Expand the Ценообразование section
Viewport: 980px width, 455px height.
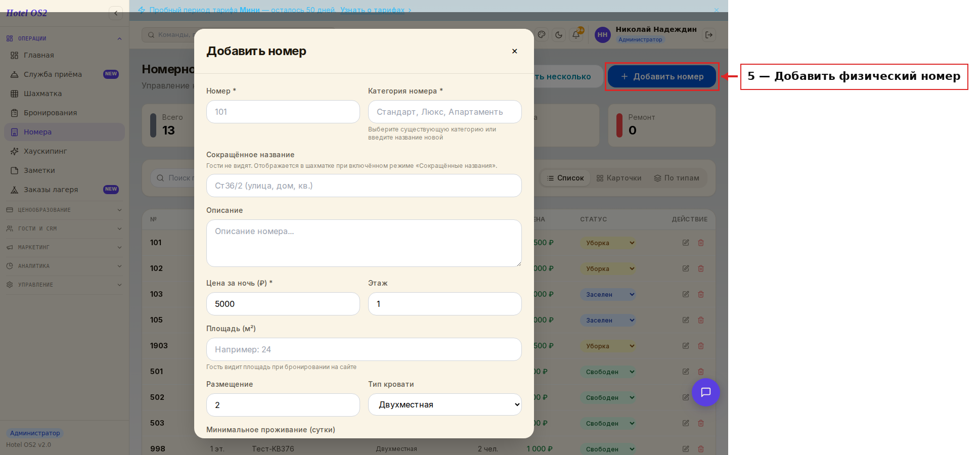pyautogui.click(x=64, y=210)
